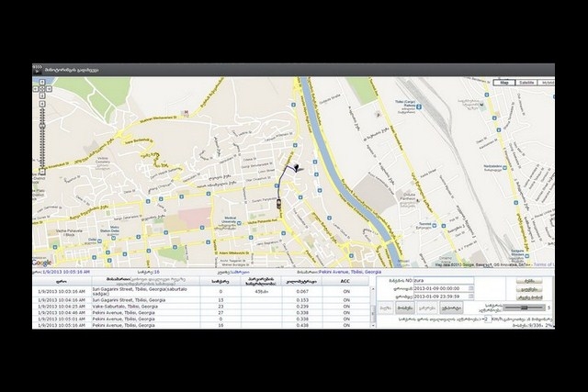Click the center icon in the pan control
Screen dimensions: 588x392
pos(42,89)
